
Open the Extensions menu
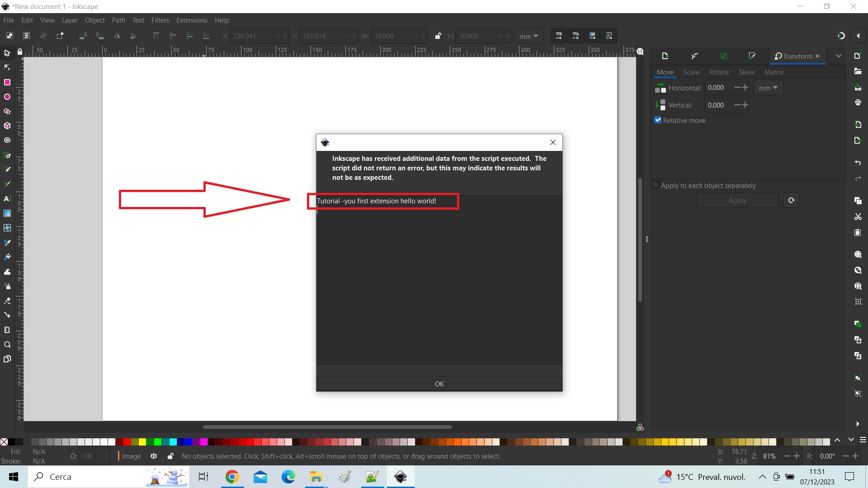(x=192, y=20)
